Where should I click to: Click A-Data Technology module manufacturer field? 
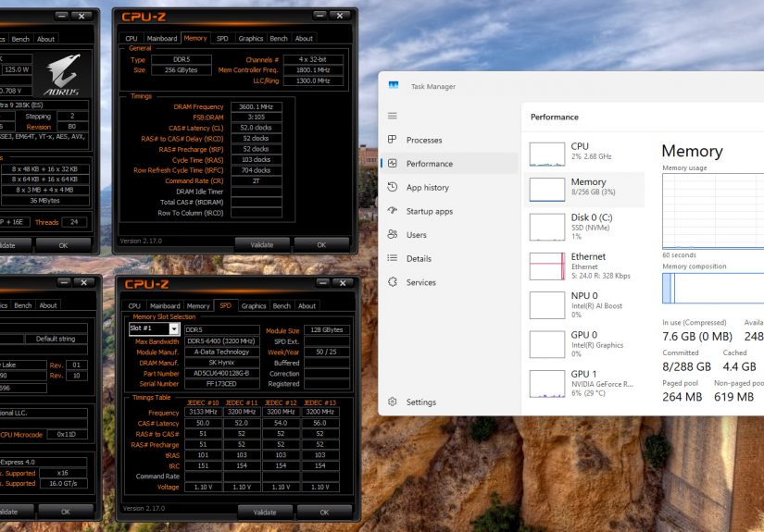tap(221, 352)
